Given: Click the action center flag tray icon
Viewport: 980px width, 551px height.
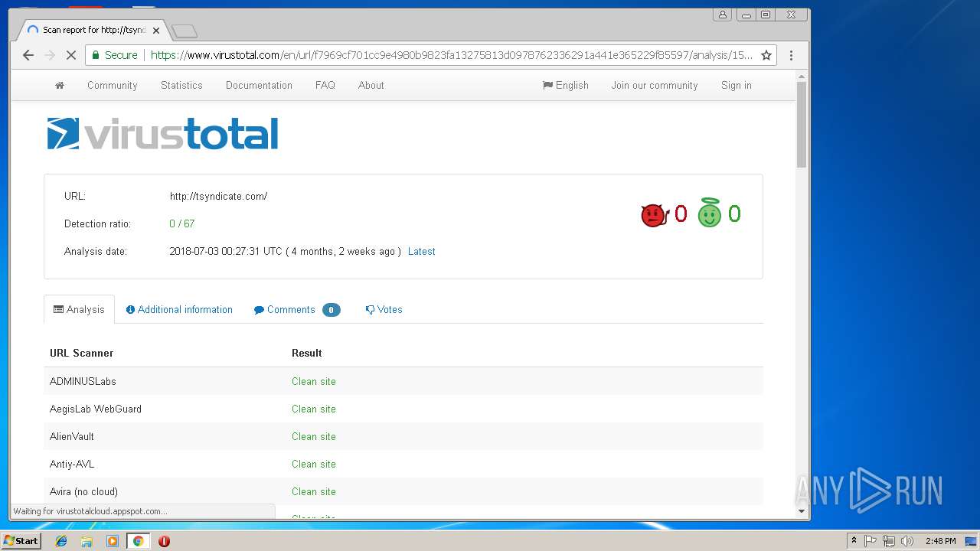Looking at the screenshot, I should pos(871,541).
